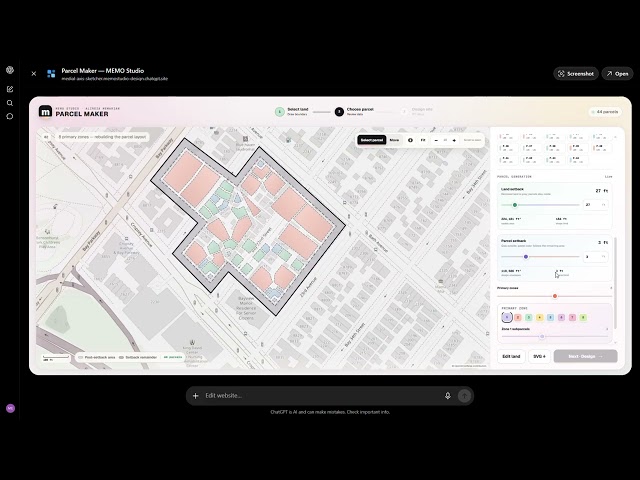Click the large top-left pink parcel on map

click(183, 171)
